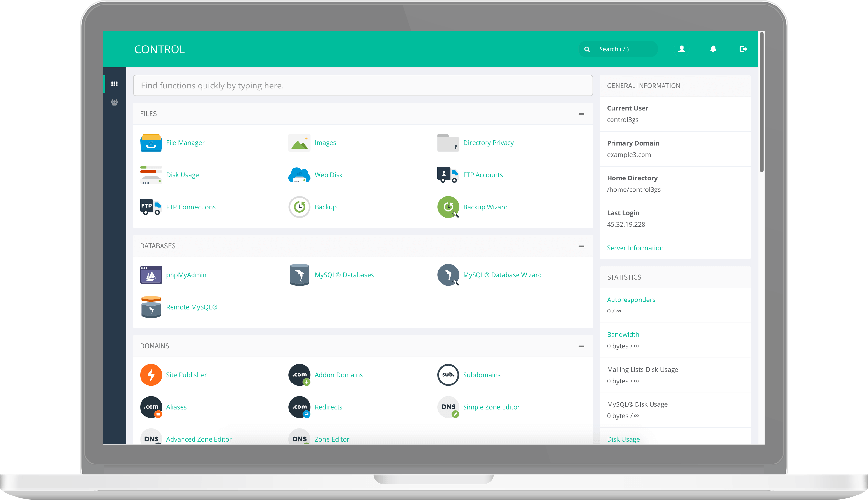Click the Simple Zone Editor DNS icon

(x=448, y=407)
